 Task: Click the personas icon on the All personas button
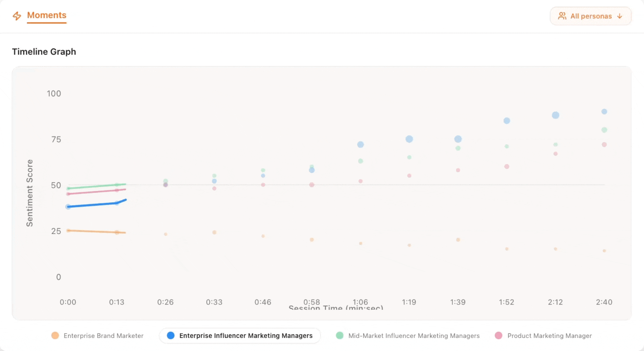click(562, 16)
